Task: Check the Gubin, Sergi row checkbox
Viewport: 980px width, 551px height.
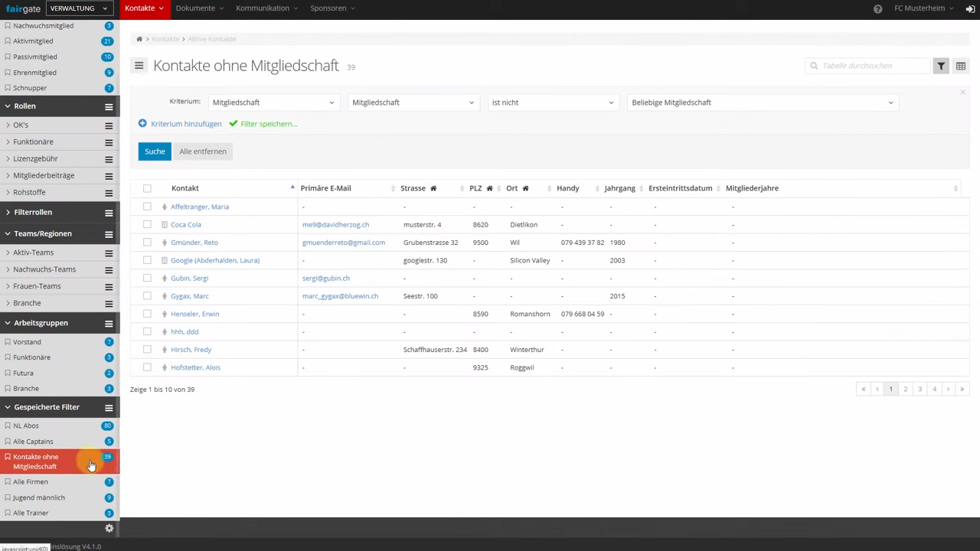Action: [147, 279]
